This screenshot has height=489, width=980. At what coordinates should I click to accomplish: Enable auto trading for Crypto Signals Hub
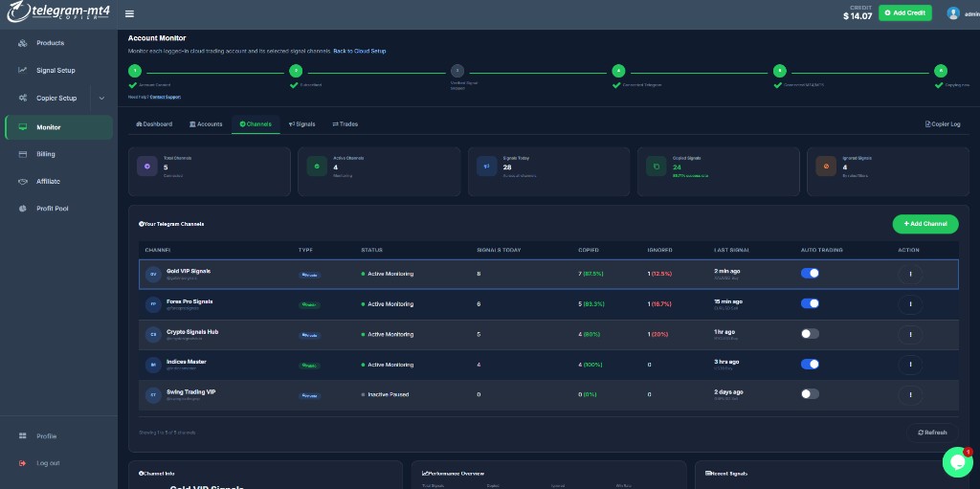pos(810,334)
